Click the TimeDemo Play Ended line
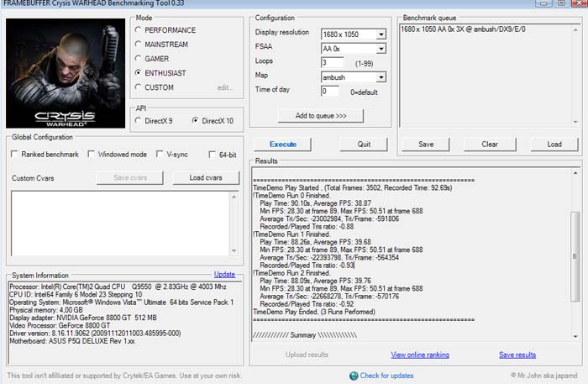Screen dimensions: 588x384 [314, 312]
